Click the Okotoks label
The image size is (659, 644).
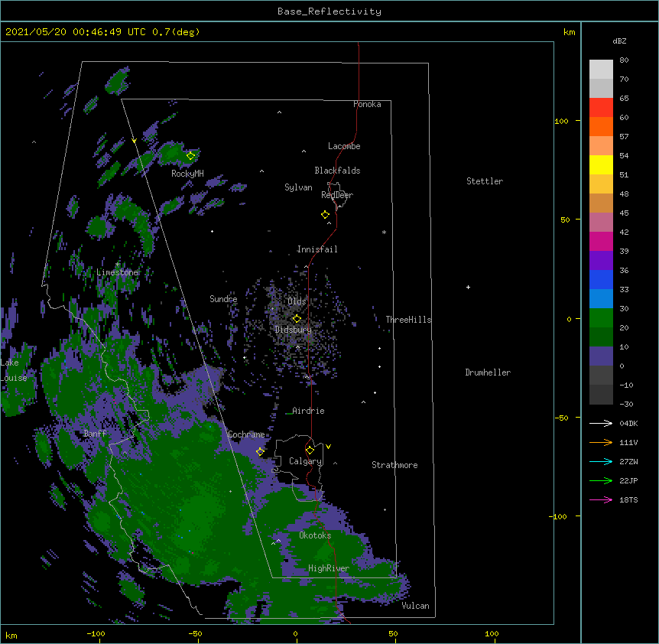(315, 535)
